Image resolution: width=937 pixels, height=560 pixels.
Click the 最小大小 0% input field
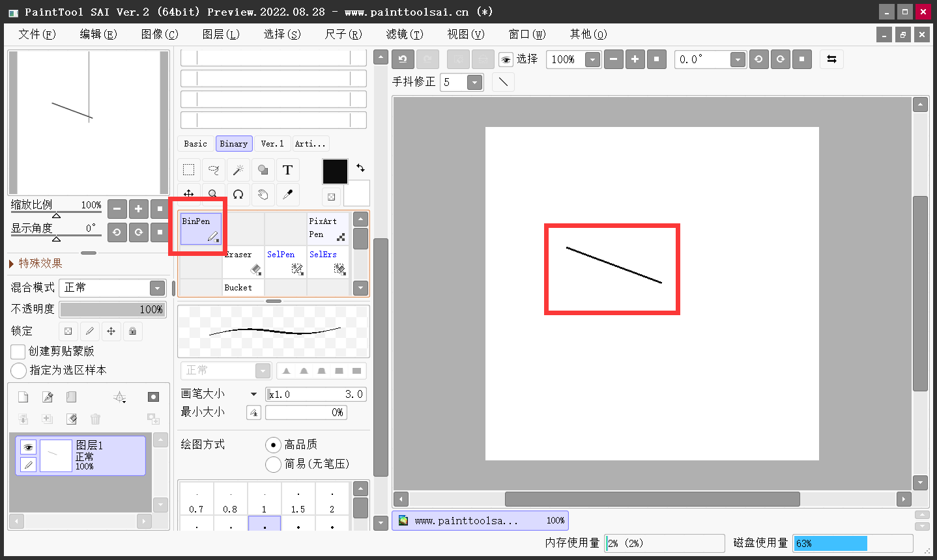(306, 412)
